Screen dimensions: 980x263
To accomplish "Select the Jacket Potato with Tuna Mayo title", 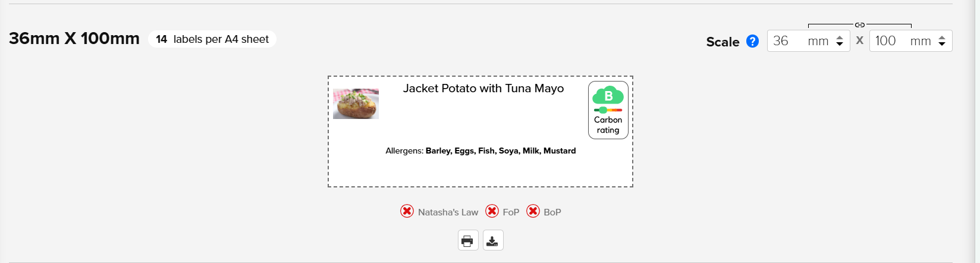I will pyautogui.click(x=483, y=89).
